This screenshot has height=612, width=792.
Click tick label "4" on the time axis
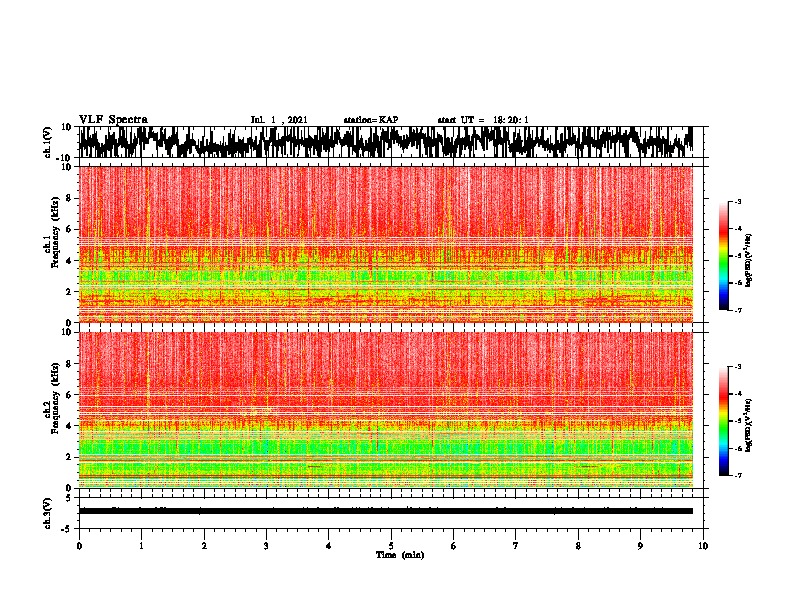pos(329,546)
